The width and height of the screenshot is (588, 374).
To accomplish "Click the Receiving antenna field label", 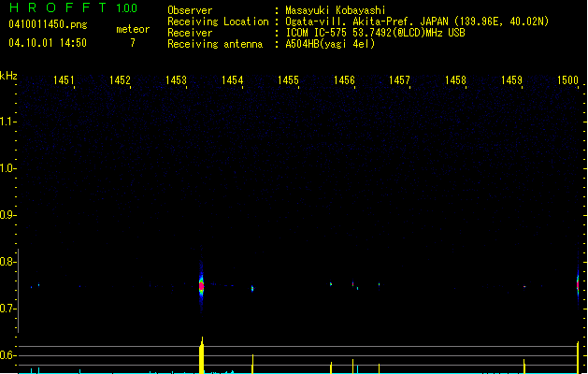I will (x=215, y=44).
